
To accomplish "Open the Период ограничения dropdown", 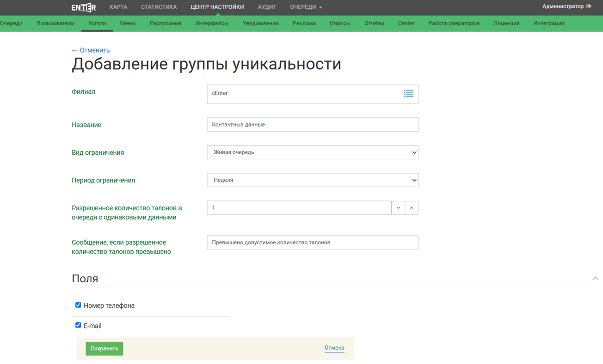I will point(313,180).
